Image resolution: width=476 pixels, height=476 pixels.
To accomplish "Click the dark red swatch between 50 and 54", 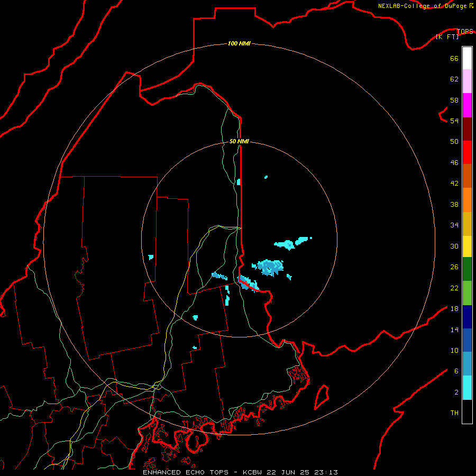I will pos(467,129).
